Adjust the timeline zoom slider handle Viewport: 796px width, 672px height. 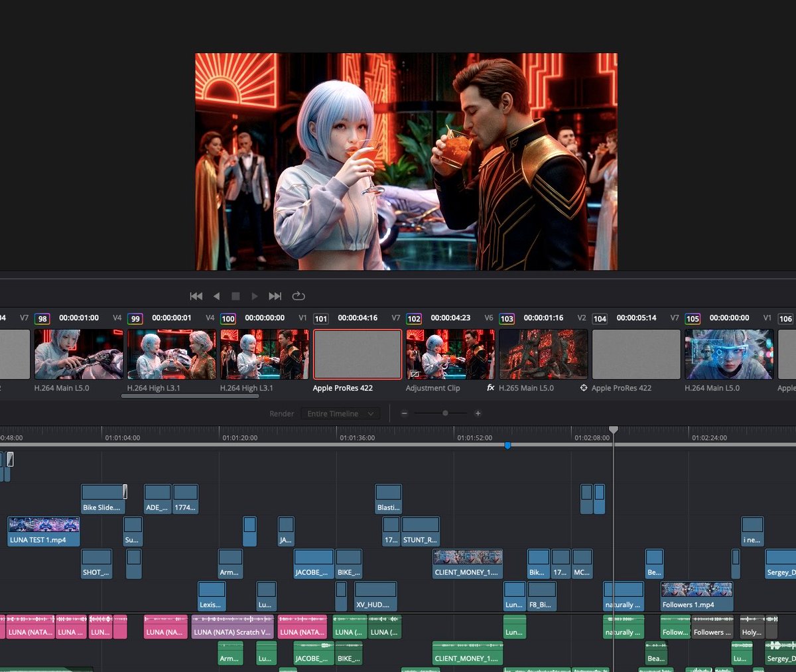tap(445, 413)
